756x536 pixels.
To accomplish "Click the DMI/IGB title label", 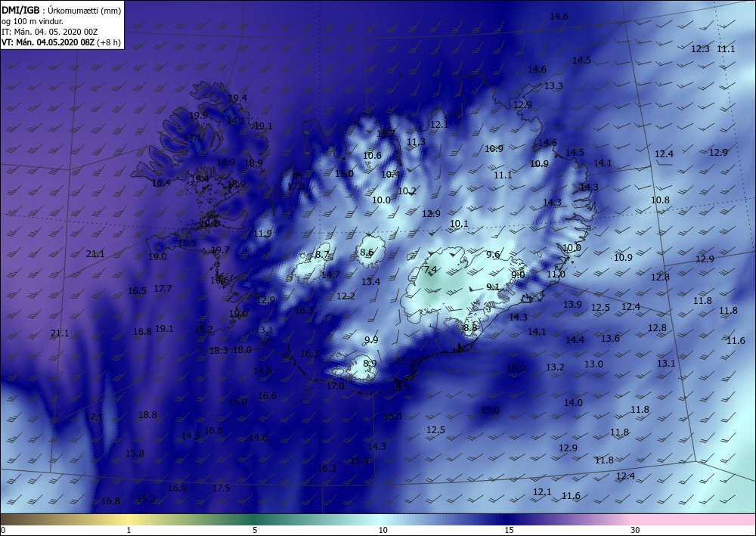I will (x=20, y=10).
